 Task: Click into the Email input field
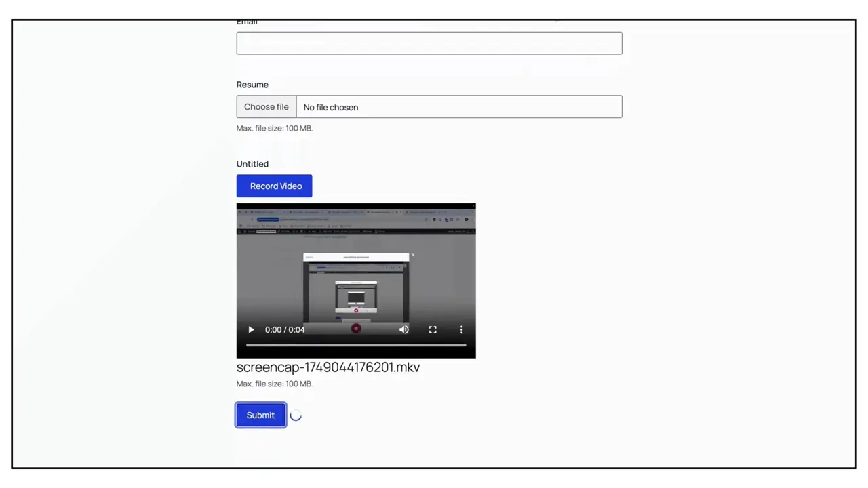tap(429, 43)
